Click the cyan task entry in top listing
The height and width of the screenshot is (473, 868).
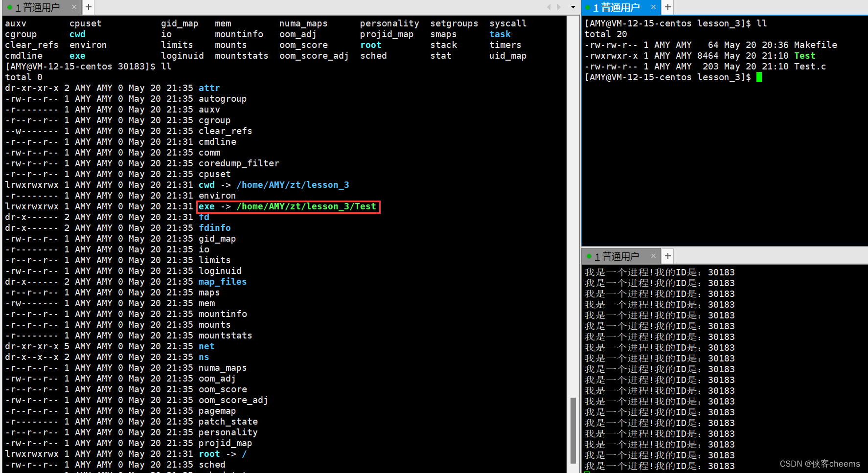coord(500,34)
